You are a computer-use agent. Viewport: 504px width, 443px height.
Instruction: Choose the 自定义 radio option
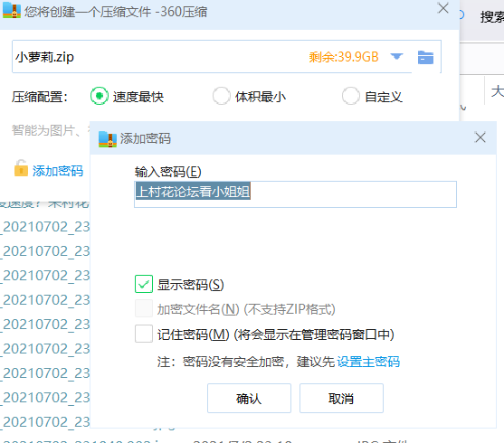pos(351,96)
